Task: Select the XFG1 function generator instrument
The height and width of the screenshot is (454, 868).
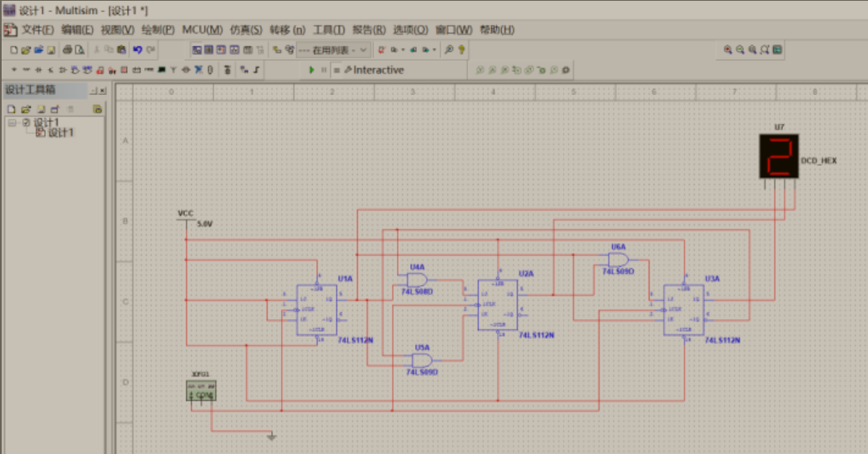Action: click(x=201, y=391)
